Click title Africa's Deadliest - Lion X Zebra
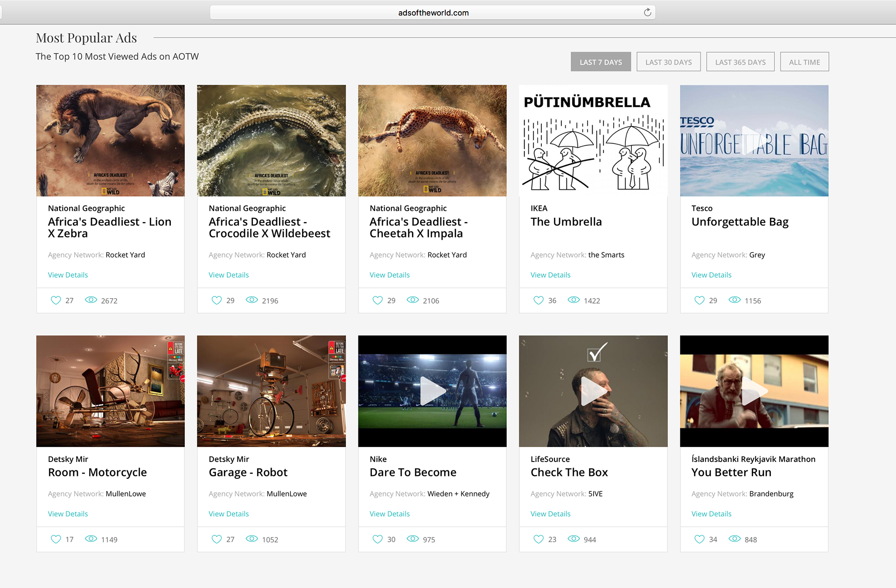Screen dimensions: 896x588 [x=110, y=227]
